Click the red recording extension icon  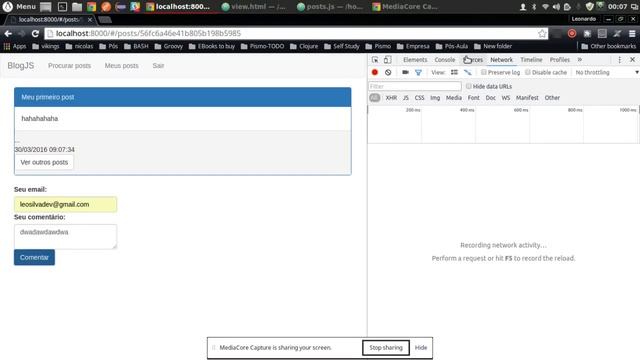[572, 33]
